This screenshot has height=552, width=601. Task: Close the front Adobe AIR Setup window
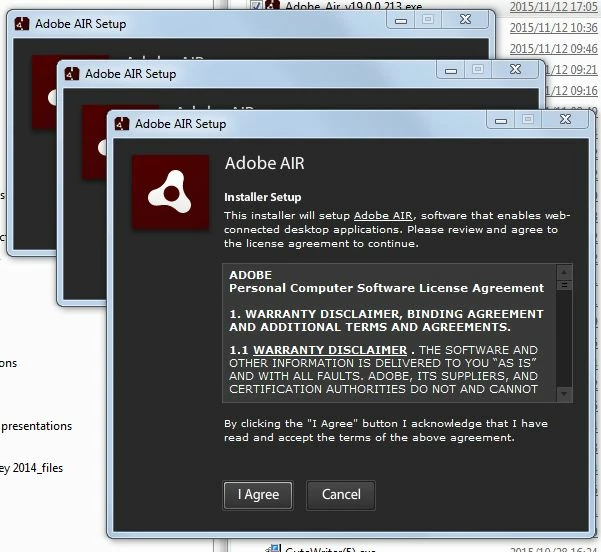click(566, 120)
